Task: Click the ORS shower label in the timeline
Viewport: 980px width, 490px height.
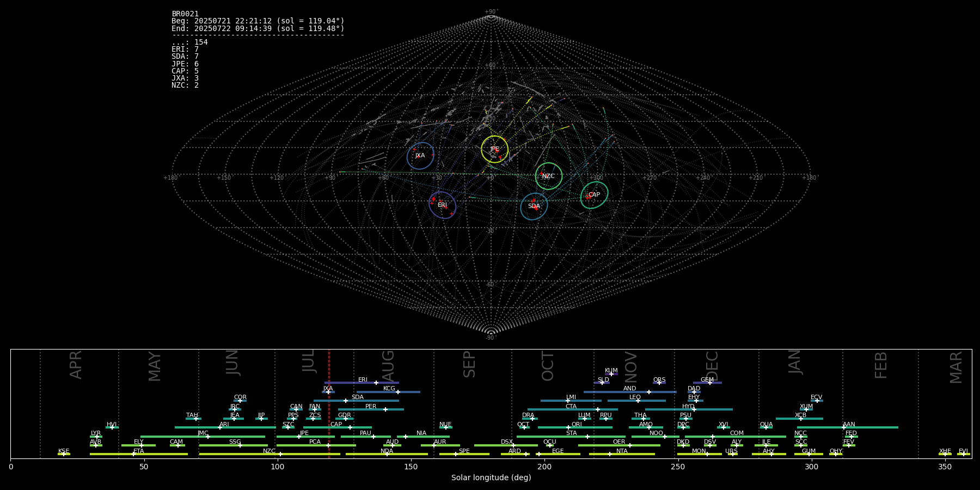Action: click(659, 380)
